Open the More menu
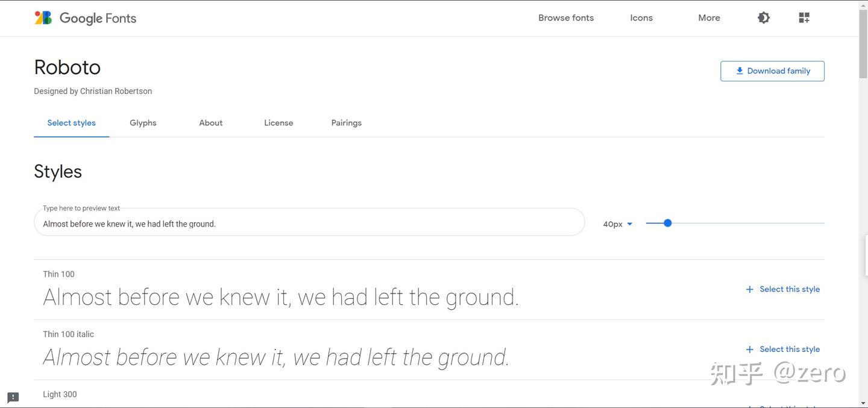The height and width of the screenshot is (408, 868). (x=709, y=18)
